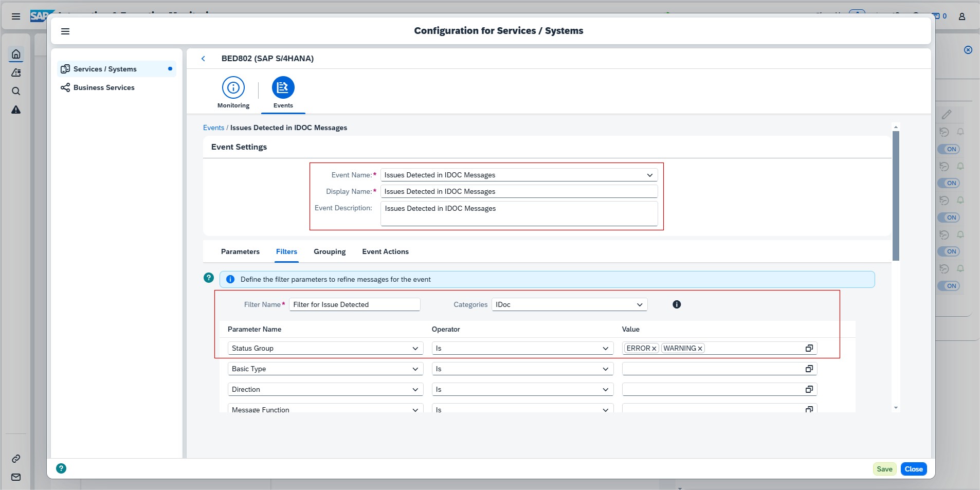Open the Categories IDoc dropdown
This screenshot has height=490, width=980.
[639, 305]
